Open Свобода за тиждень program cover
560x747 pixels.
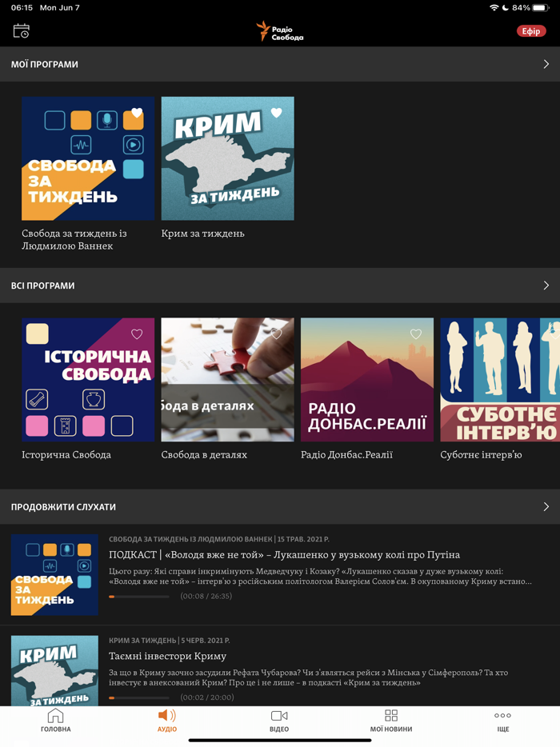point(88,158)
